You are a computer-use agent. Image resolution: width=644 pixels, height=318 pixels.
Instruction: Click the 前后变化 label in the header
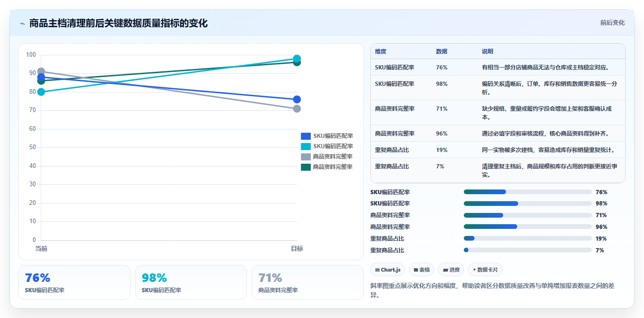(x=612, y=23)
